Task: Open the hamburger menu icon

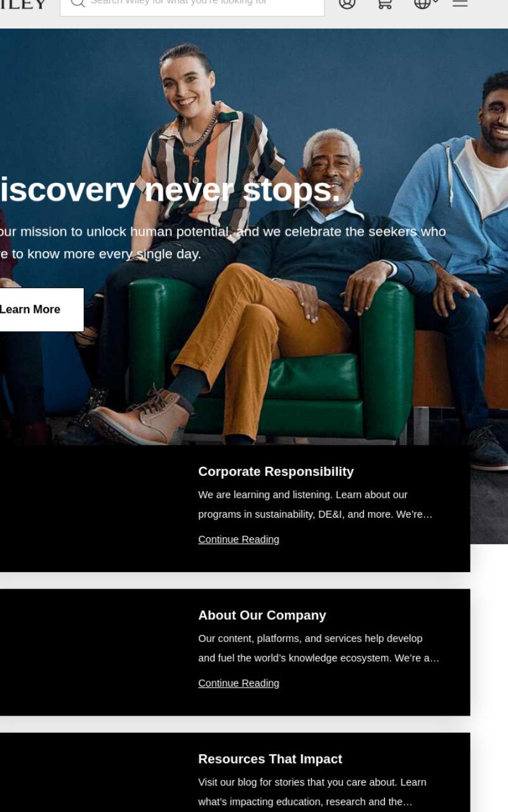Action: [460, 3]
